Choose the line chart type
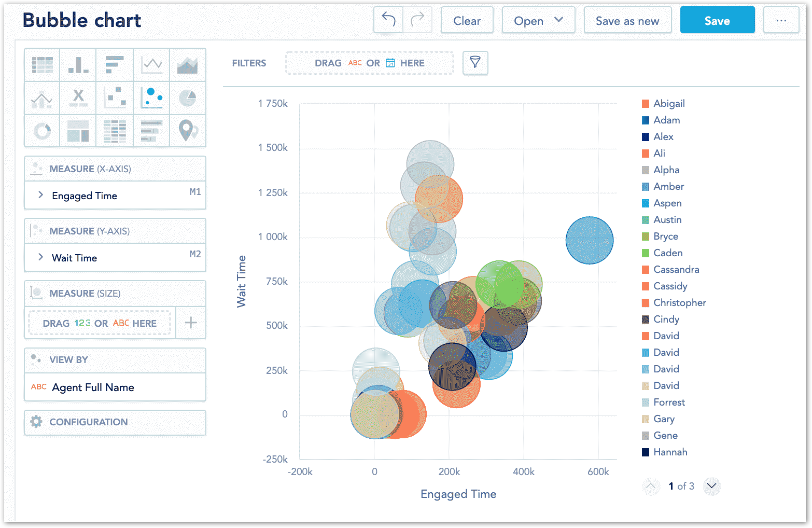Viewport: 812px width, 528px height. pos(151,64)
